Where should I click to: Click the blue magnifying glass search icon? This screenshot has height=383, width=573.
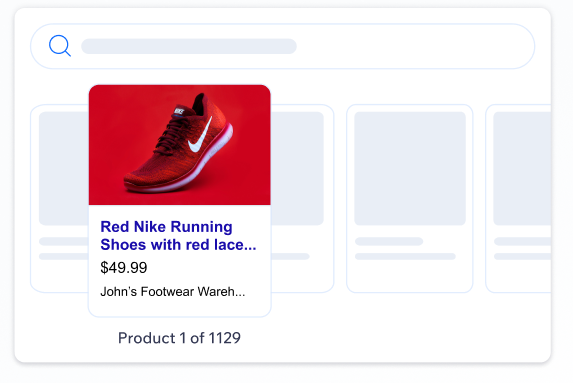60,46
